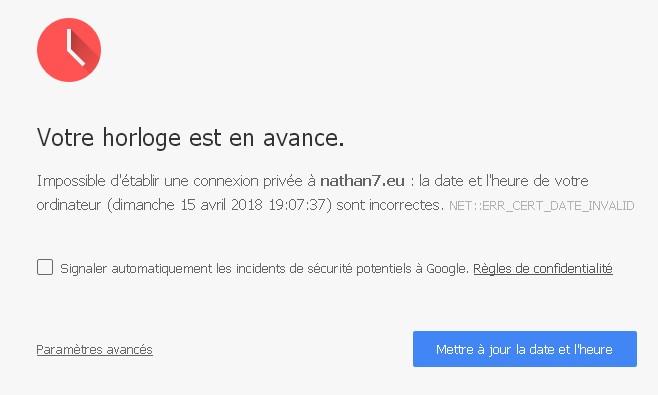Screen dimensions: 658x395
Task: Click the words 'sont incorrectes' in the message
Action: pyautogui.click(x=388, y=205)
